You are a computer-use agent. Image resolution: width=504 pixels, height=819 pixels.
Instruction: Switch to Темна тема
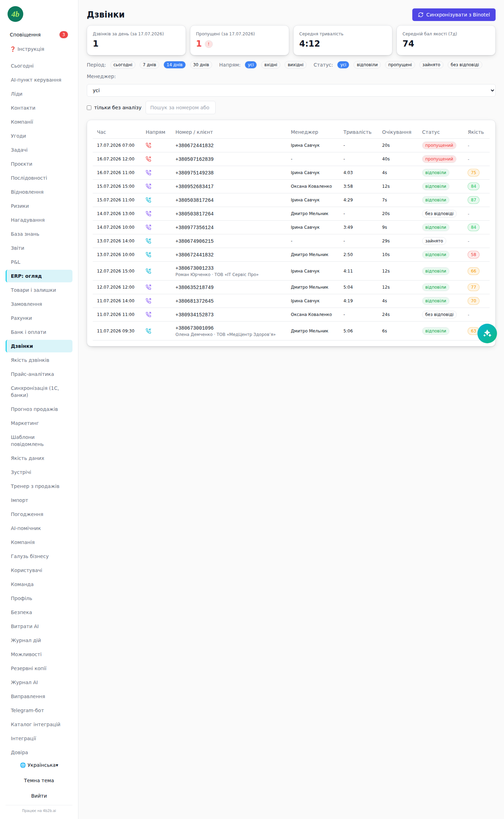point(39,780)
